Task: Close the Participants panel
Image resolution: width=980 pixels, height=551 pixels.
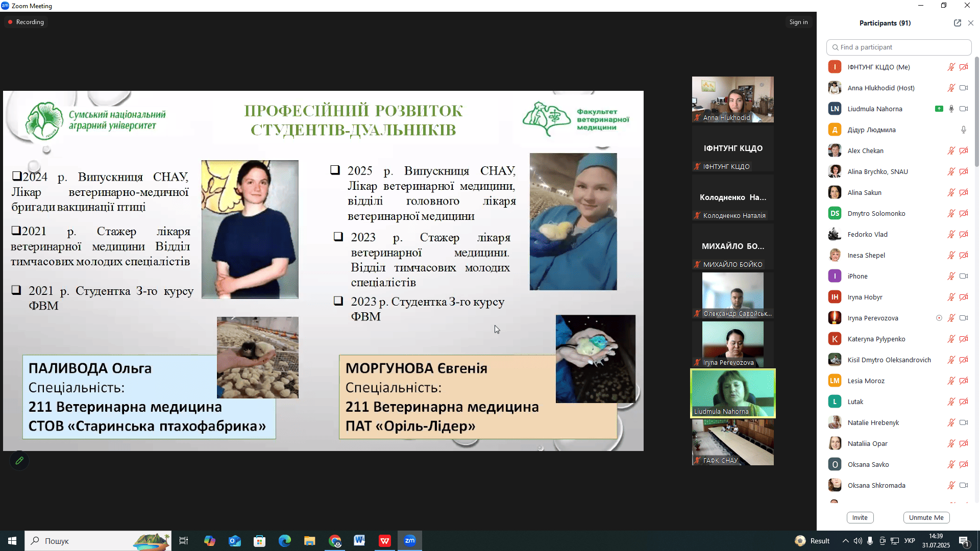Action: coord(971,23)
